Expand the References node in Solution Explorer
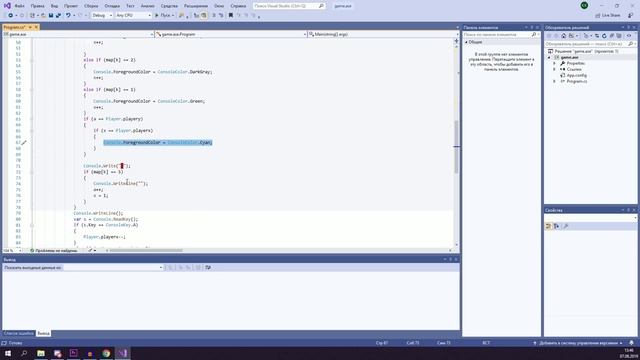Image resolution: width=640 pixels, height=360 pixels. coord(554,69)
